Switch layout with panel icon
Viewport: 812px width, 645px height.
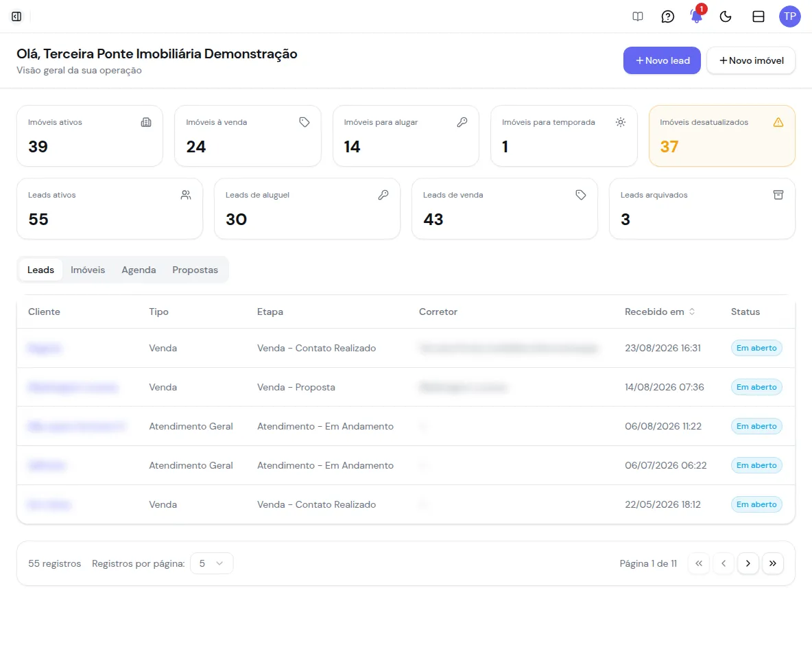tap(758, 16)
